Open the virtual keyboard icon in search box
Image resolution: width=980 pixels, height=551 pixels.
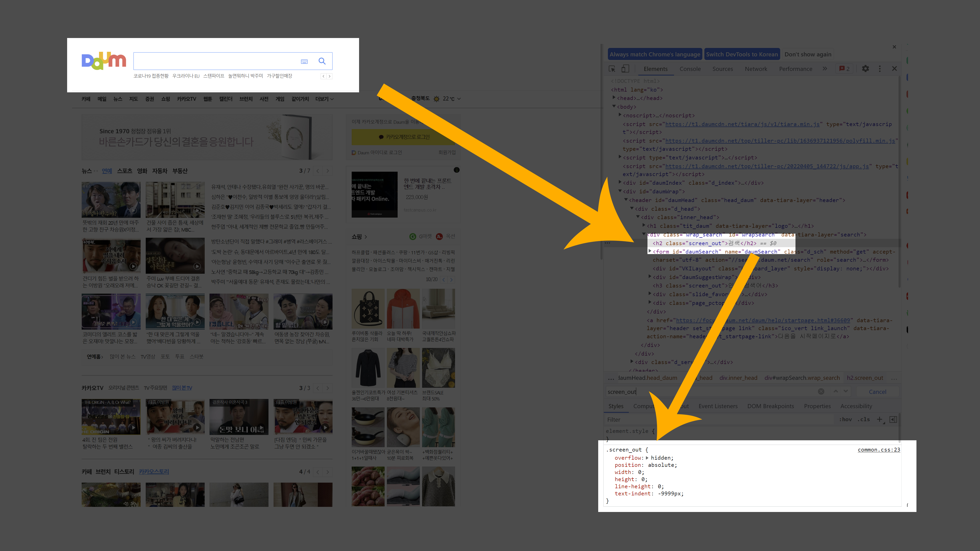[304, 61]
